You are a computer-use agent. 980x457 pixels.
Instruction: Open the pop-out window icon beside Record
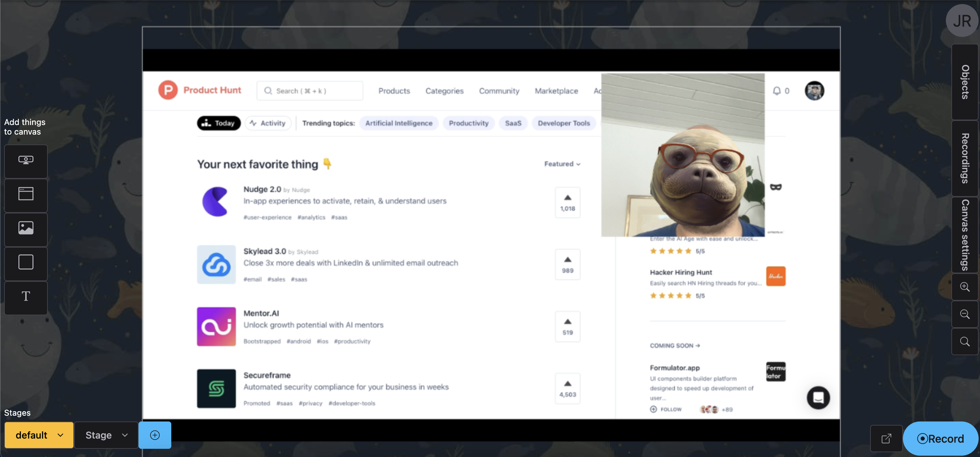click(x=886, y=438)
